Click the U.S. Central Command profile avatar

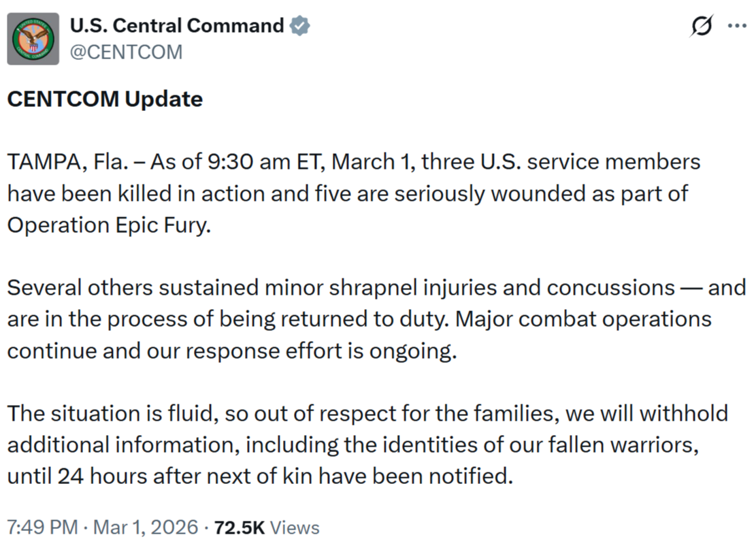pyautogui.click(x=33, y=39)
